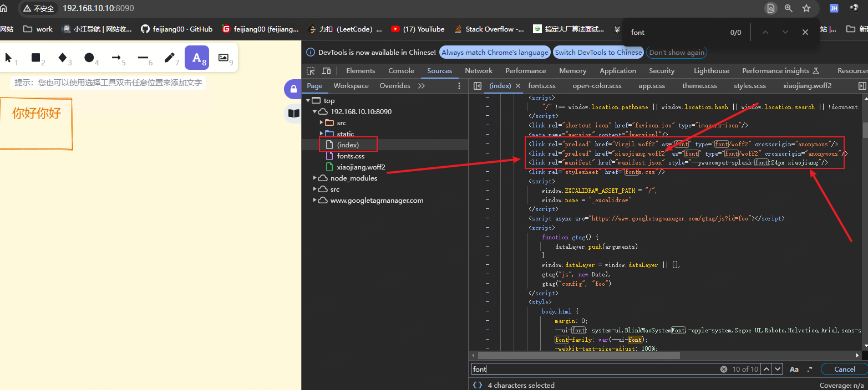Switch to Workspace tab in Sources sidebar

(x=351, y=86)
